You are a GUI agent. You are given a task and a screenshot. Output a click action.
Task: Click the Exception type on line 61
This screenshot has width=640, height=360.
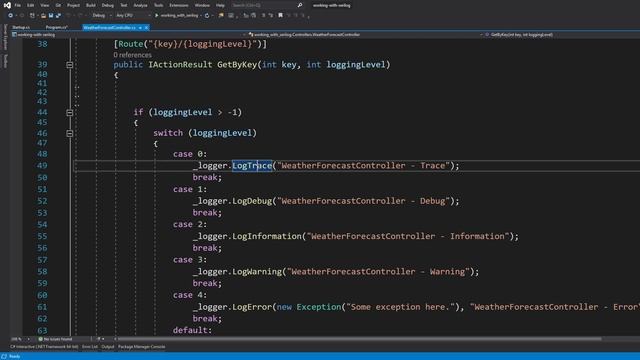click(318, 307)
